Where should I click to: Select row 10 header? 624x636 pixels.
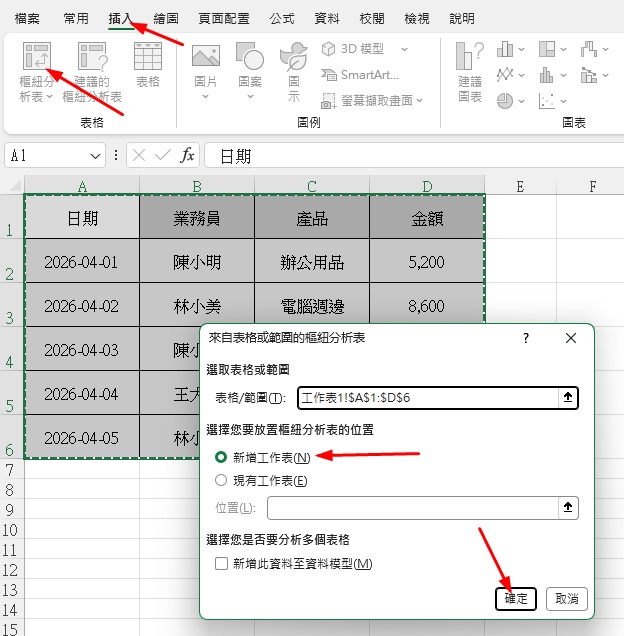click(x=11, y=530)
